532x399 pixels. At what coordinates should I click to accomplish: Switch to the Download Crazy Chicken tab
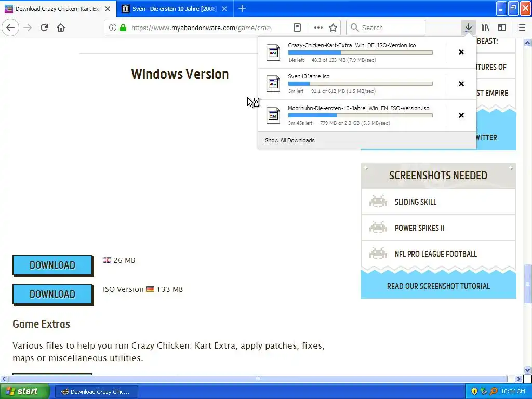point(58,9)
